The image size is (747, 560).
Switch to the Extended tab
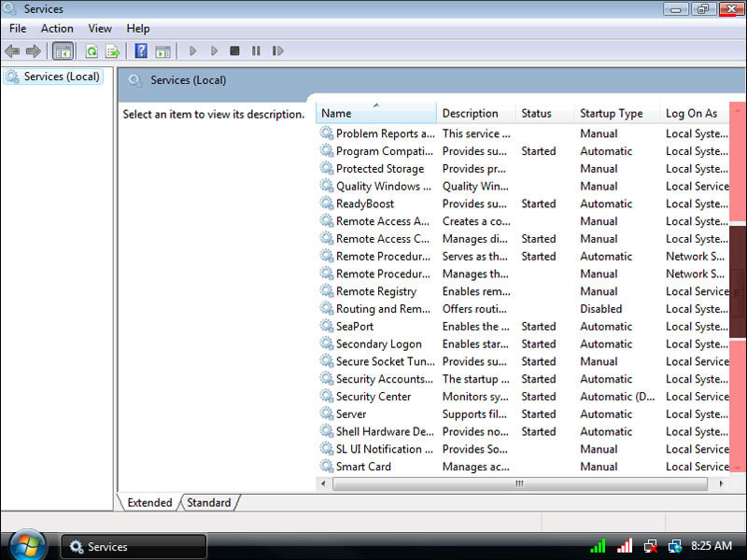pos(149,502)
